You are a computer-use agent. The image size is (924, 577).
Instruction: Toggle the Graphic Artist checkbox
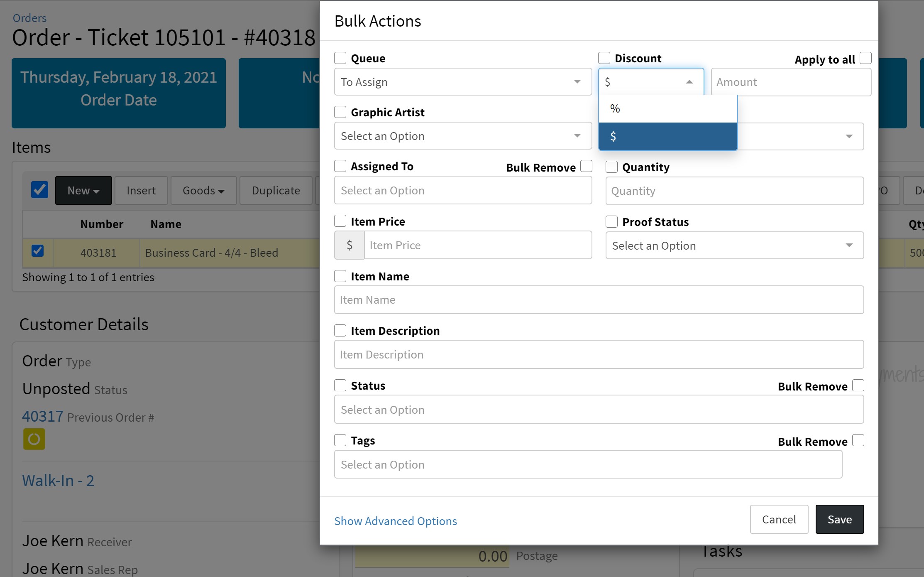[x=340, y=112]
